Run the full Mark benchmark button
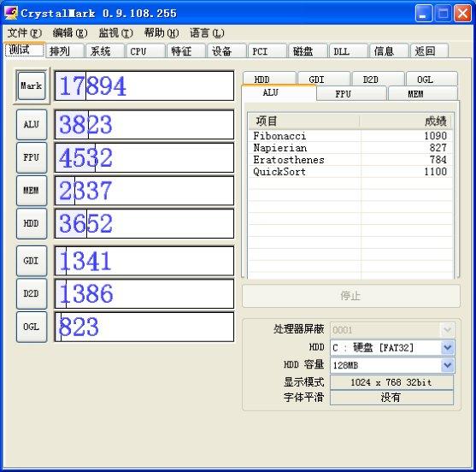 pyautogui.click(x=32, y=86)
